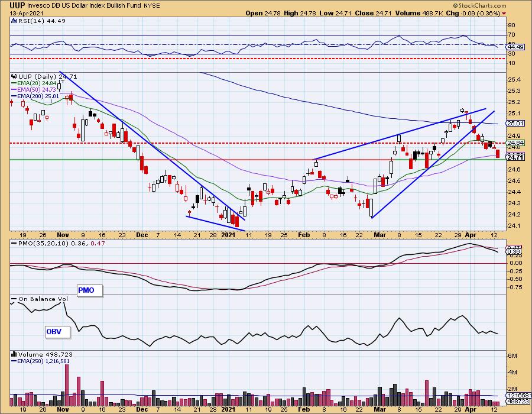Viewport: 532px width, 414px height.
Task: Click the High 24.78 header value
Action: 300,13
